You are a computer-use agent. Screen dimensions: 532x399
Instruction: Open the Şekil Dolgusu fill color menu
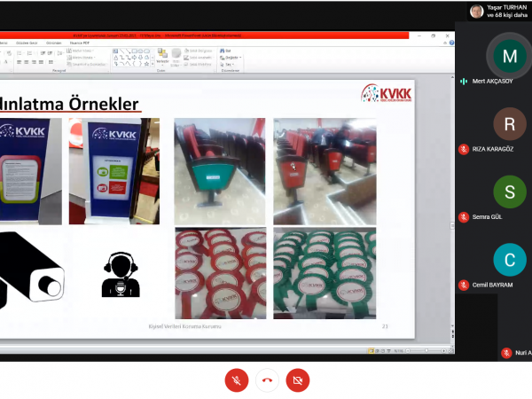tap(199, 51)
